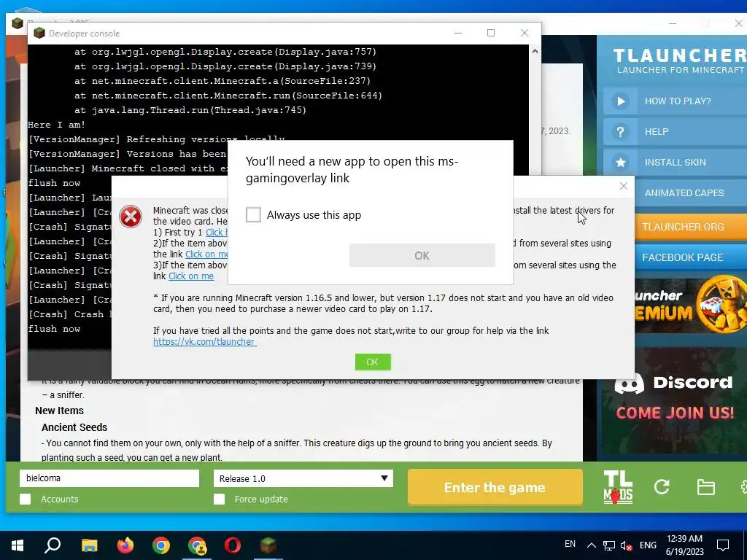Viewport: 747px width, 560px height.
Task: Close the Developer console window
Action: click(x=524, y=33)
